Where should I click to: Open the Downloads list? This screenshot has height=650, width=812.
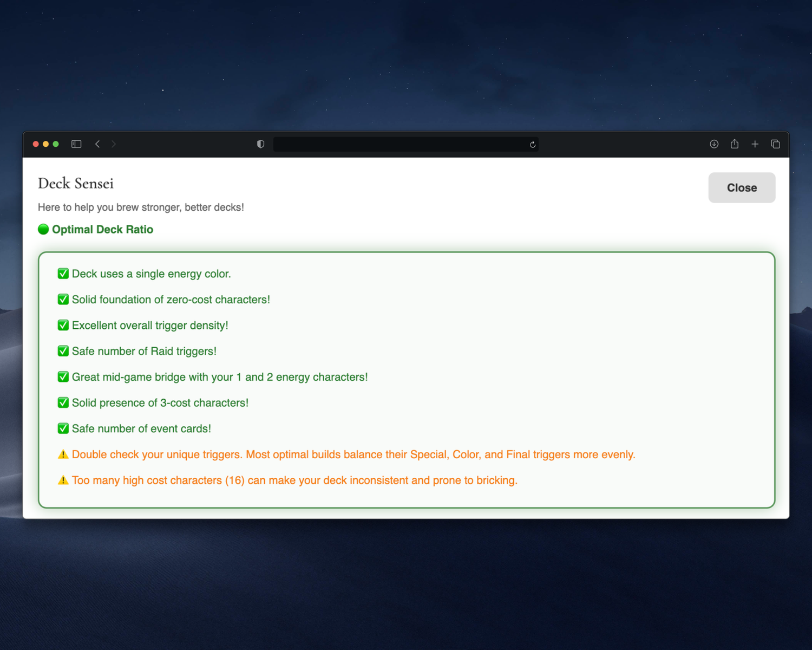tap(714, 144)
